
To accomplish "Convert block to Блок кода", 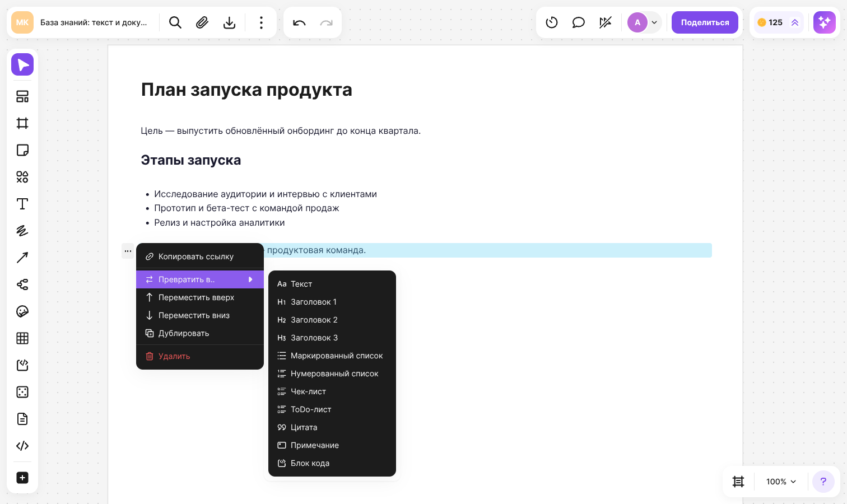I will pyautogui.click(x=332, y=463).
